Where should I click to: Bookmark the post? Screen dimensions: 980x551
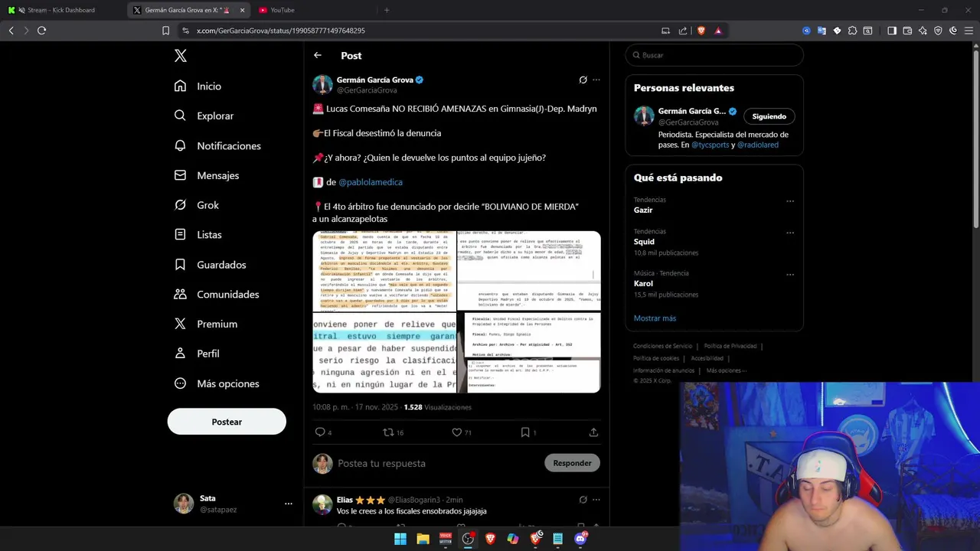(528, 432)
